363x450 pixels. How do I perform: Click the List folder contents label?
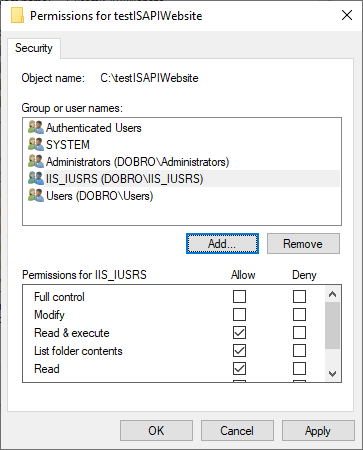point(78,351)
